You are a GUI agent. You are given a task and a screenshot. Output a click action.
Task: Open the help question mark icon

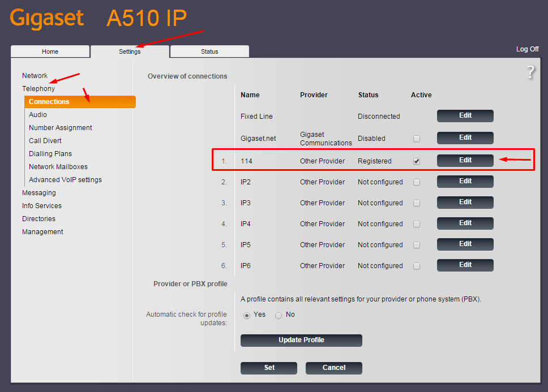click(x=530, y=72)
